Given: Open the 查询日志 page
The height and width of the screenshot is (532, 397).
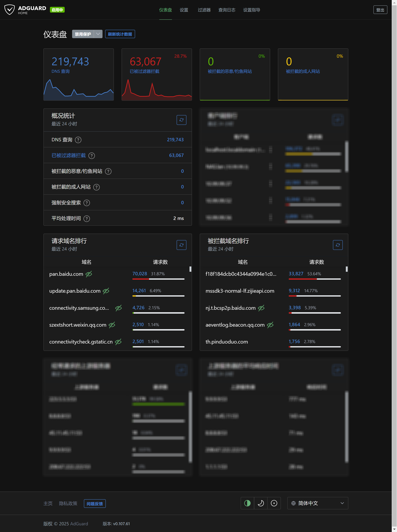Looking at the screenshot, I should click(227, 10).
